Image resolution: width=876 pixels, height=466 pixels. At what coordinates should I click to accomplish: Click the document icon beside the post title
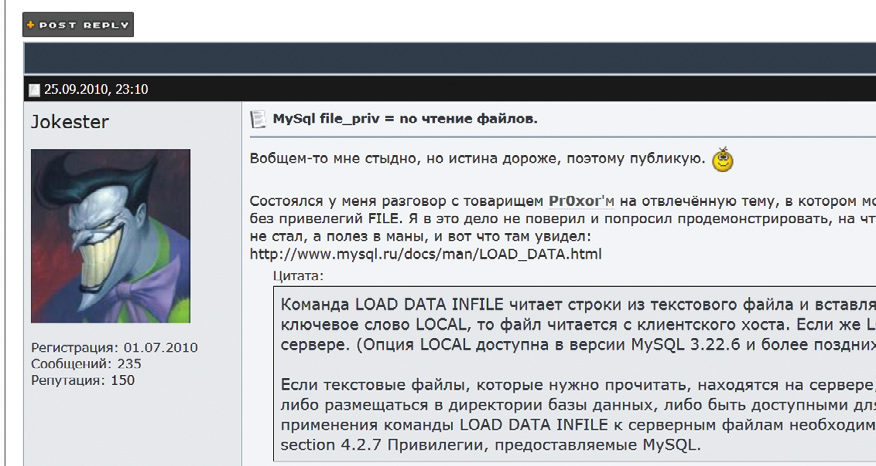click(x=257, y=119)
